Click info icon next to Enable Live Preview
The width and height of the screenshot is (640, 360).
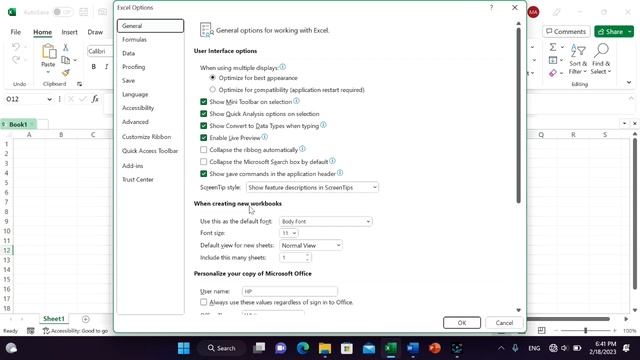pos(264,137)
